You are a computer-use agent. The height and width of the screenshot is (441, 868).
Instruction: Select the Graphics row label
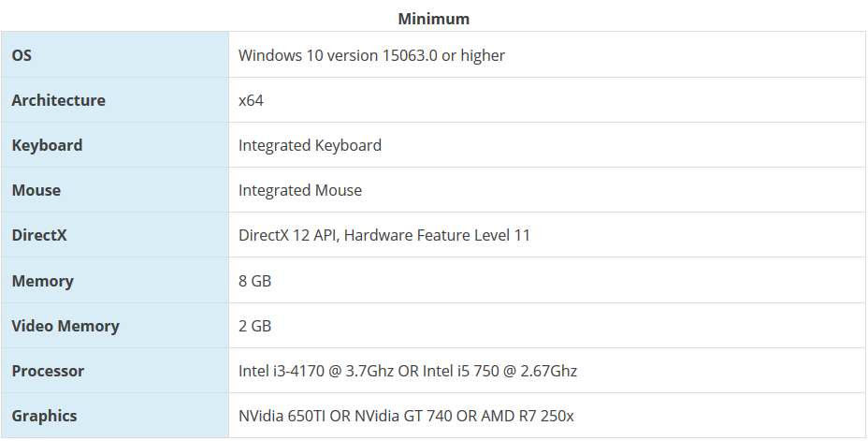(44, 416)
